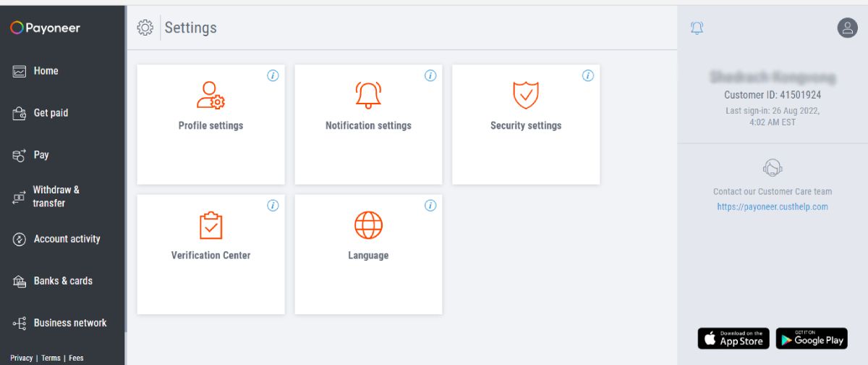Click the Notification settings info icon

point(430,75)
